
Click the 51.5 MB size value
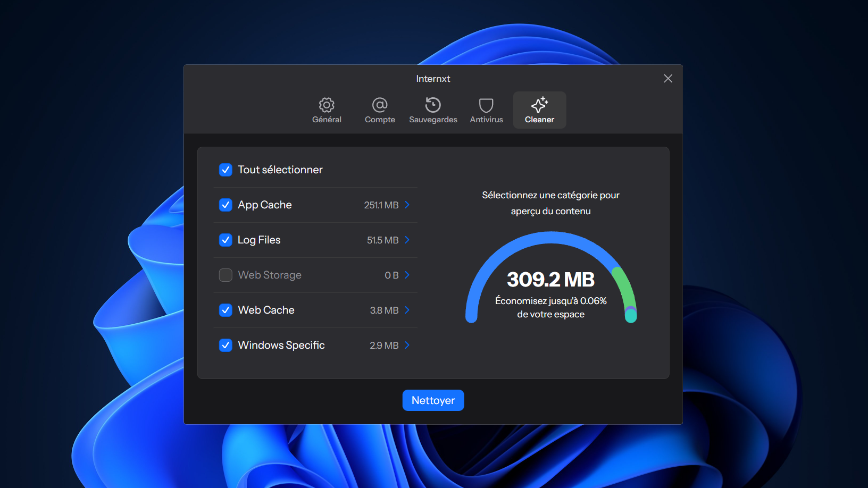382,240
